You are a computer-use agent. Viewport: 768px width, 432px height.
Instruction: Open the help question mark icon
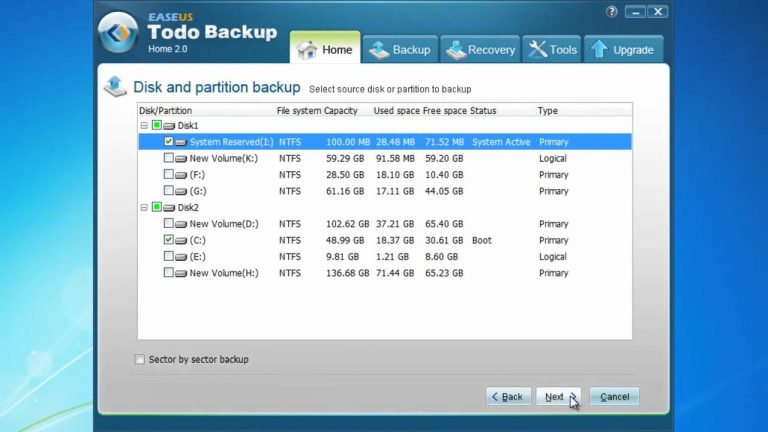click(611, 12)
